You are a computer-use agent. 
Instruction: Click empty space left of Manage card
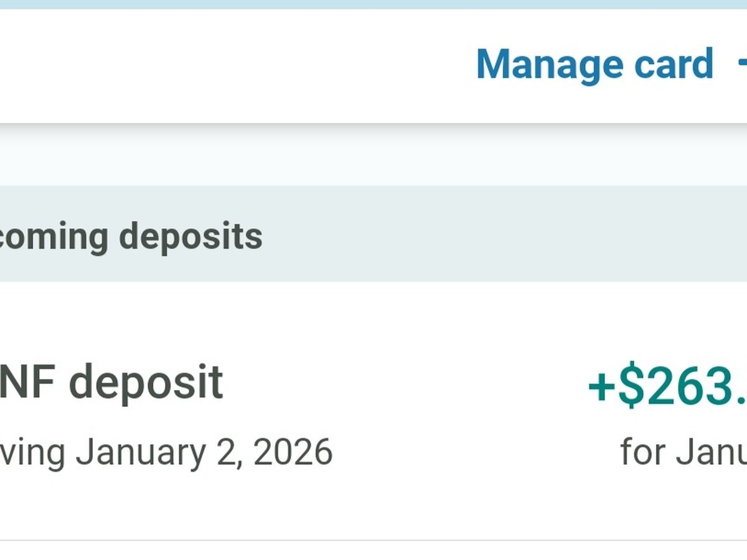pos(218,65)
